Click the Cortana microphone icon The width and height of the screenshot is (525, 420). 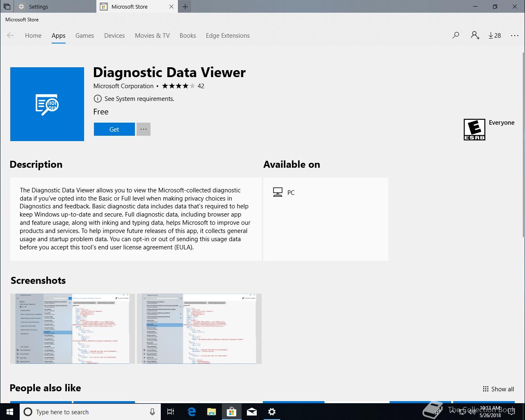point(152,412)
